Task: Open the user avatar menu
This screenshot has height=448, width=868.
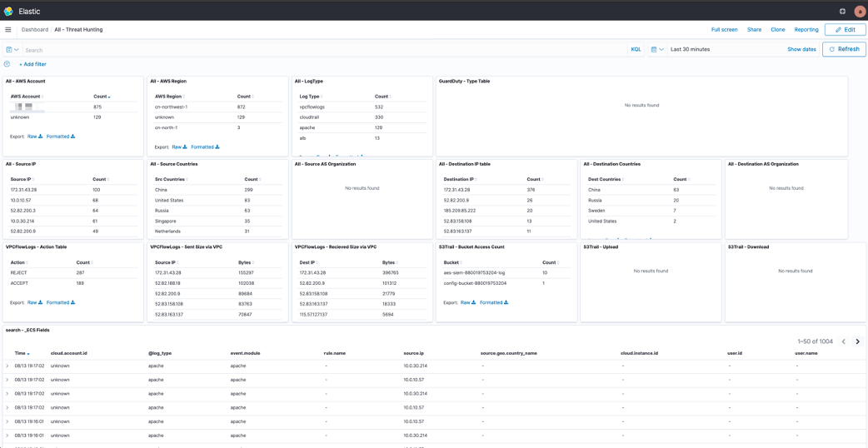Action: point(859,11)
